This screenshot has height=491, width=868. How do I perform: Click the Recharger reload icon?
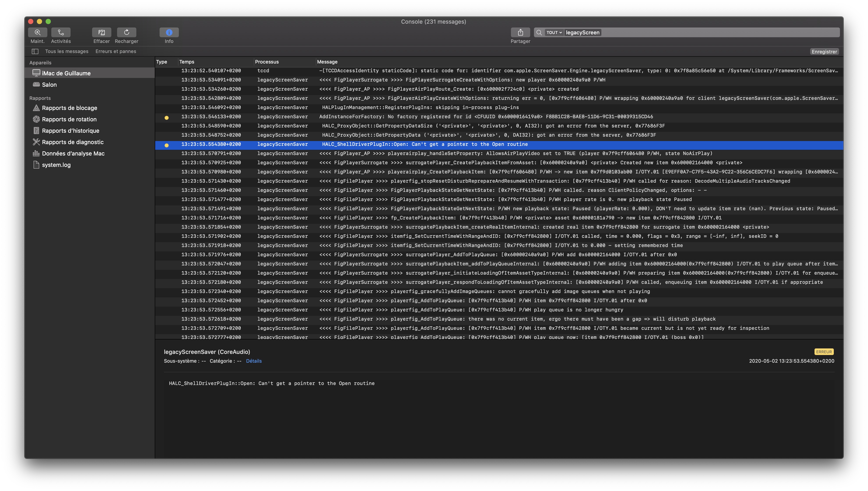coord(126,32)
